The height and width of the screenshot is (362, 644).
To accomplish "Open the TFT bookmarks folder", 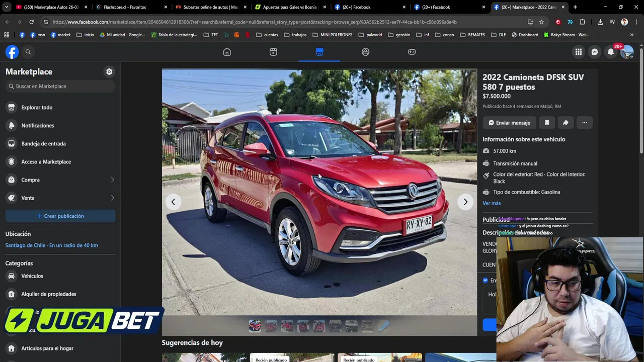I will [211, 35].
